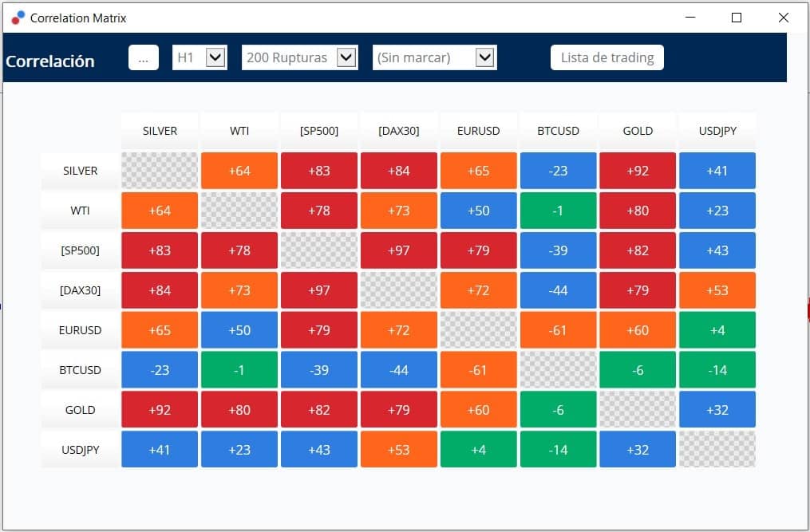Click the green +4 cell in USDJPY row
Screen dimensions: 810x532
point(478,450)
